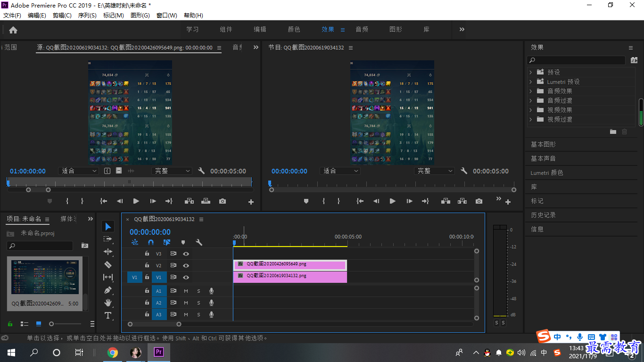Select the Hand tool

pos(108,302)
